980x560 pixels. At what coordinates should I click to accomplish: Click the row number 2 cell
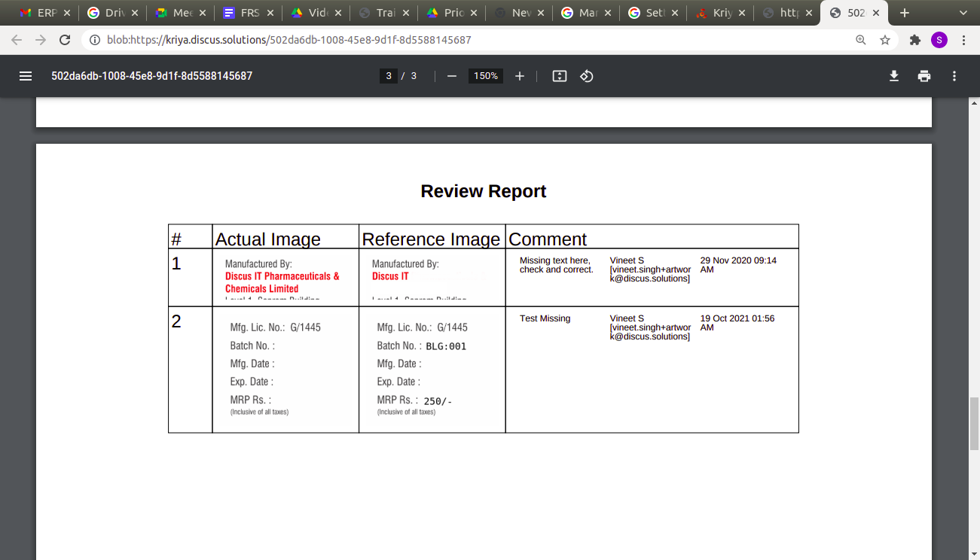191,370
